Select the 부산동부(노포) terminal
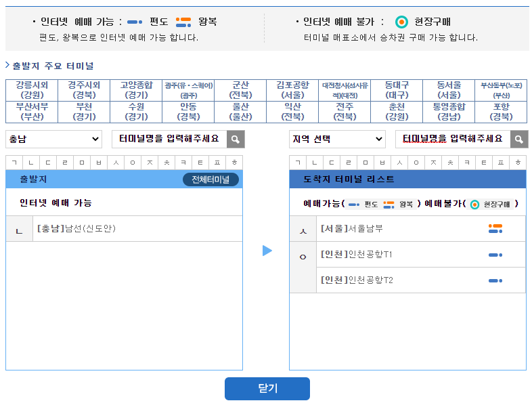Viewport: 532px width, 403px height. coord(501,90)
